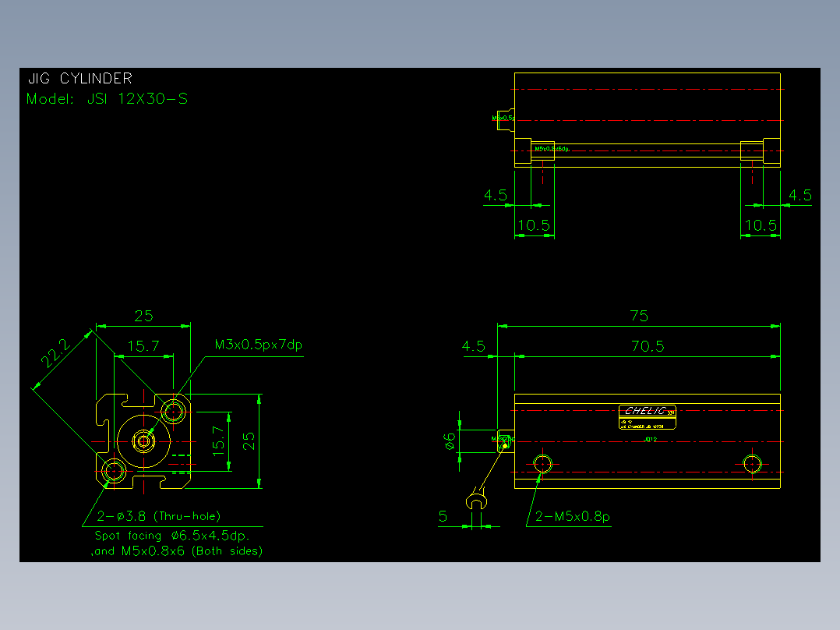Select the "ø6" rod diameter dimension
Image resolution: width=840 pixels, height=630 pixels.
pos(450,441)
